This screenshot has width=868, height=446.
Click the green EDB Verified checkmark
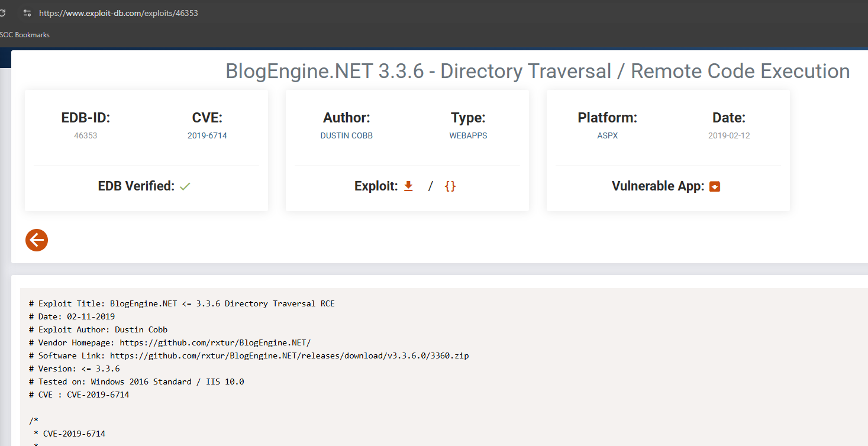pyautogui.click(x=185, y=186)
